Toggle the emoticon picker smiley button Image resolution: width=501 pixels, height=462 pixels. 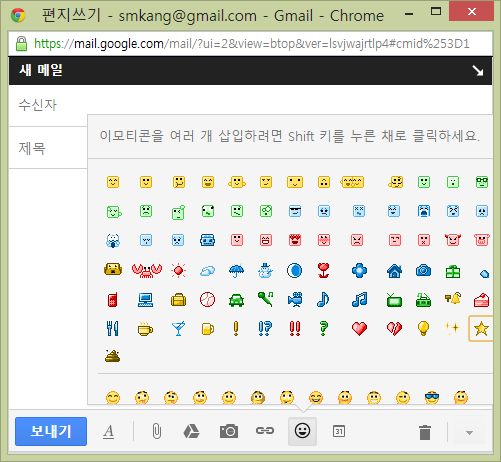302,431
